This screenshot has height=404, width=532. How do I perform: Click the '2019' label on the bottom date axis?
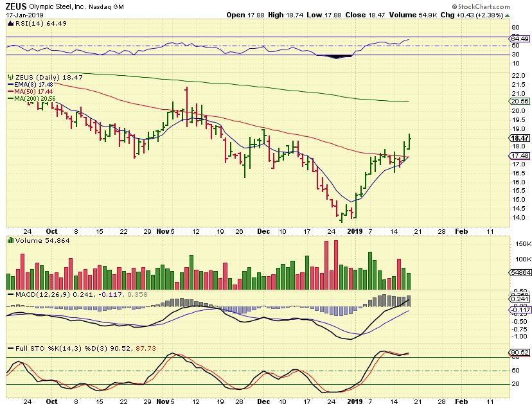355,401
